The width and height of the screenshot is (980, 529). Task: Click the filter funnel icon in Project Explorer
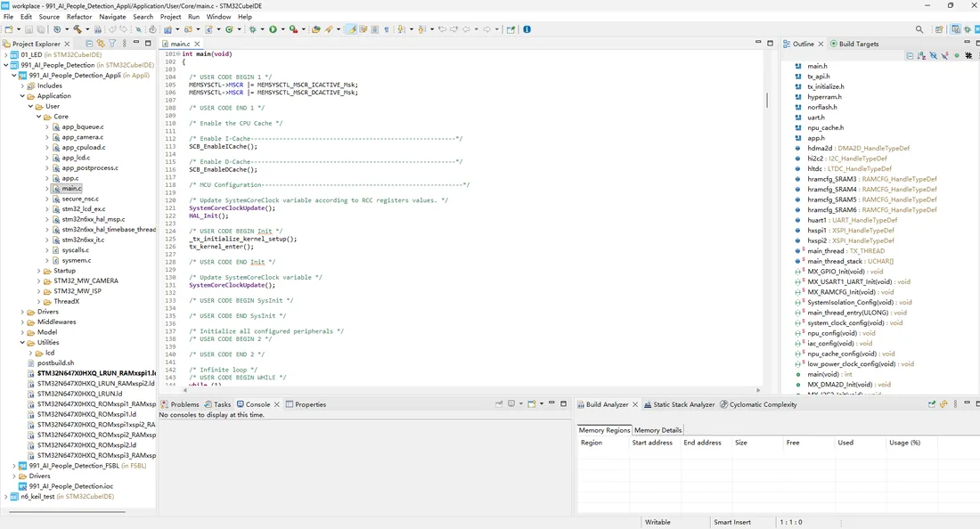(x=112, y=44)
